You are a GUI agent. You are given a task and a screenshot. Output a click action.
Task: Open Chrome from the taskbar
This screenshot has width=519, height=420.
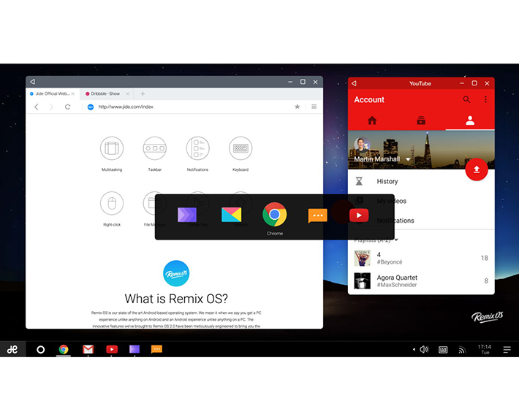64,349
